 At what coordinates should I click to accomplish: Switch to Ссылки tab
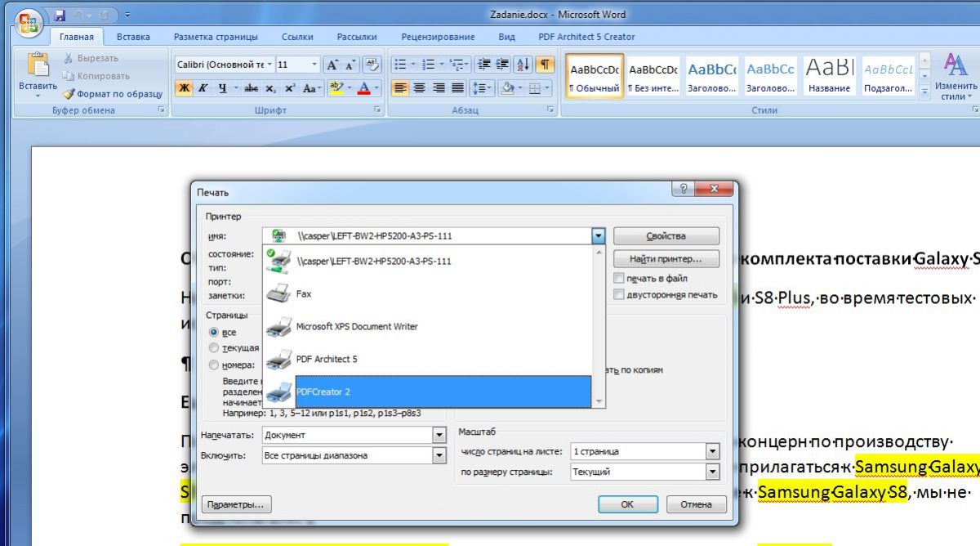tap(297, 37)
